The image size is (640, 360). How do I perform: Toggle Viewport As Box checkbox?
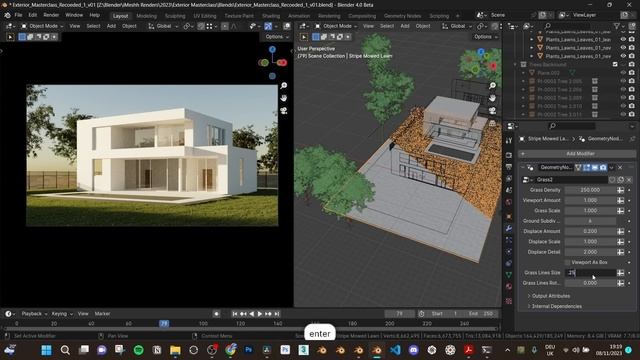(x=567, y=262)
